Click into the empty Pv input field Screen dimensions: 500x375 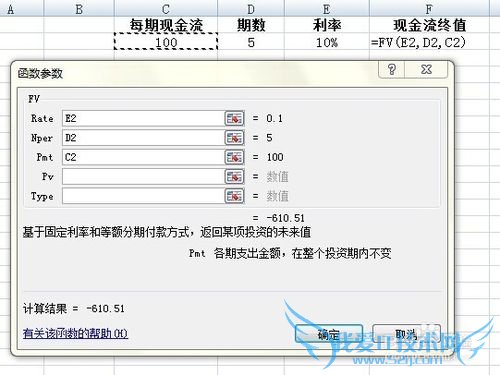[143, 177]
